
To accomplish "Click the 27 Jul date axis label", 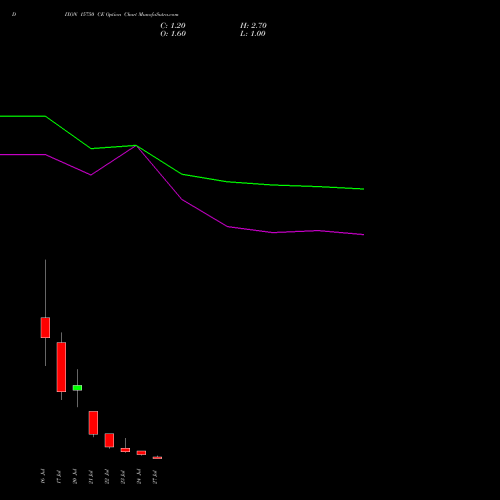I will click(x=155, y=476).
